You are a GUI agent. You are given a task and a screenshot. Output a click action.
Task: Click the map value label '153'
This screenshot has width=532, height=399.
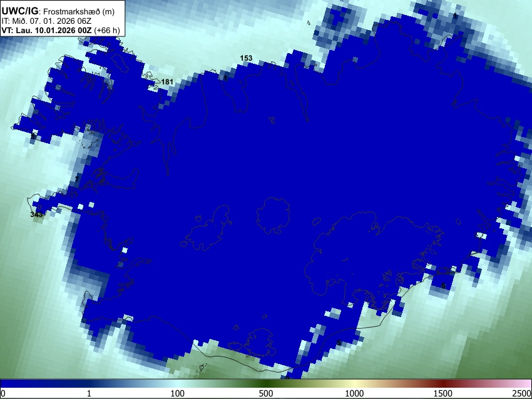(246, 58)
